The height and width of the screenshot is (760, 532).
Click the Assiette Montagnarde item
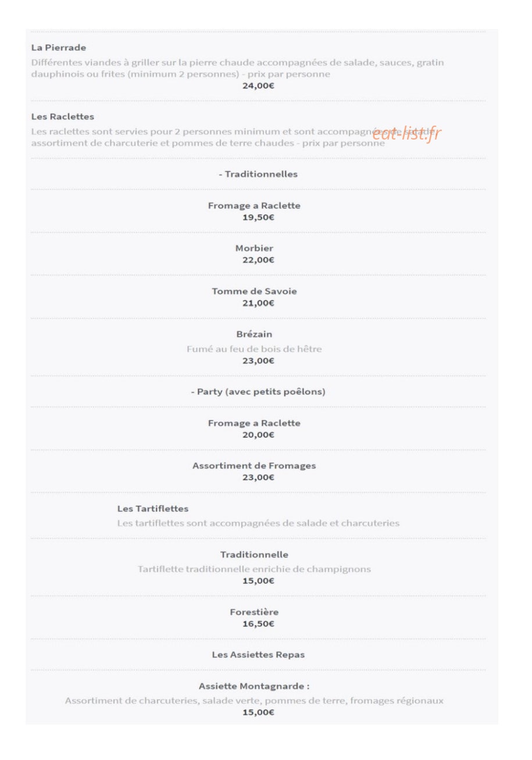[x=254, y=686]
